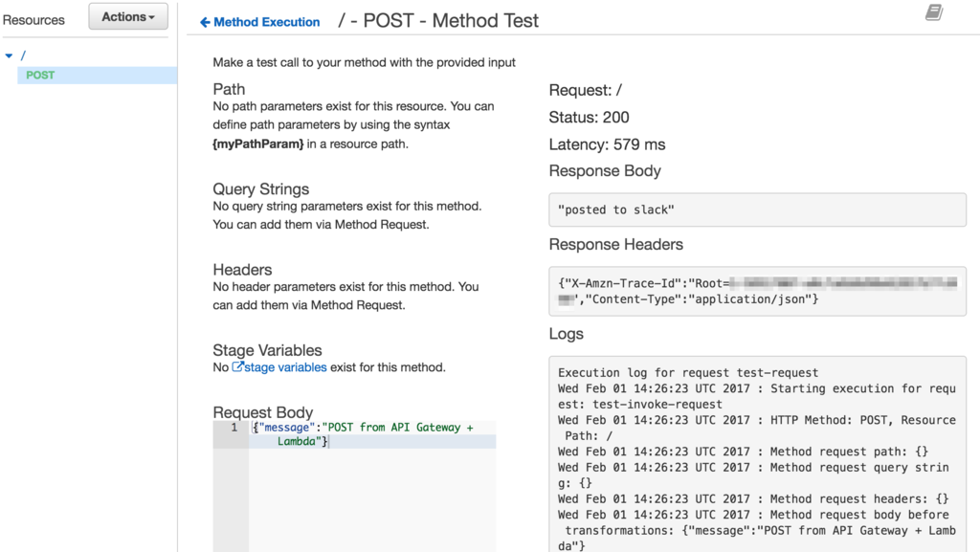Click line number 1 in editor gutter
The image size is (980, 552).
[x=234, y=428]
